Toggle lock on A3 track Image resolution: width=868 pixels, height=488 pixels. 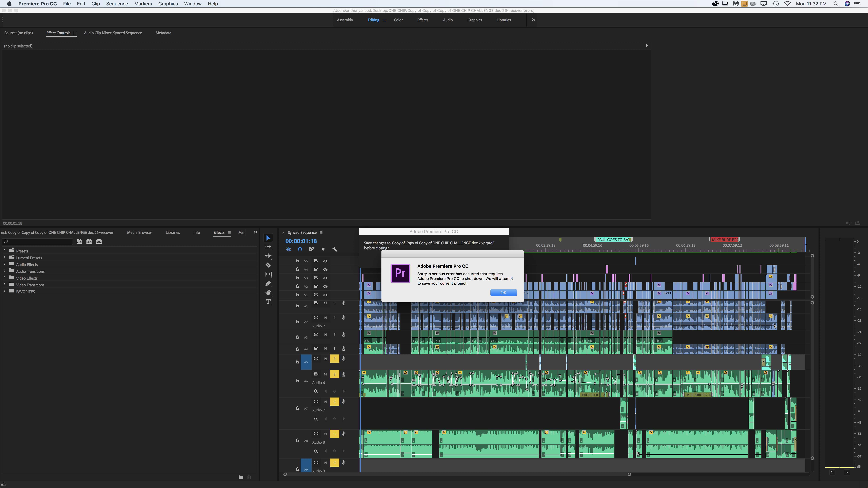point(297,337)
